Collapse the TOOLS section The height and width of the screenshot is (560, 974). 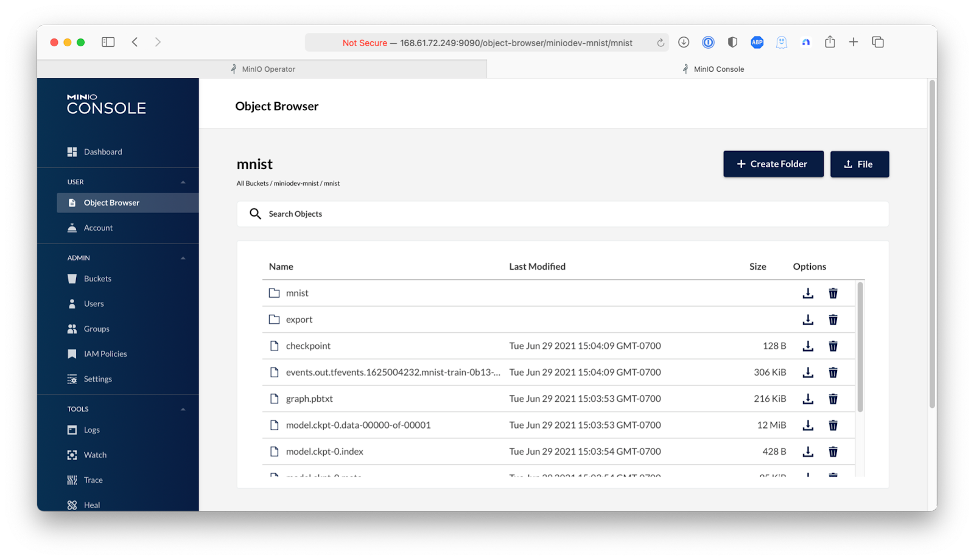[183, 409]
